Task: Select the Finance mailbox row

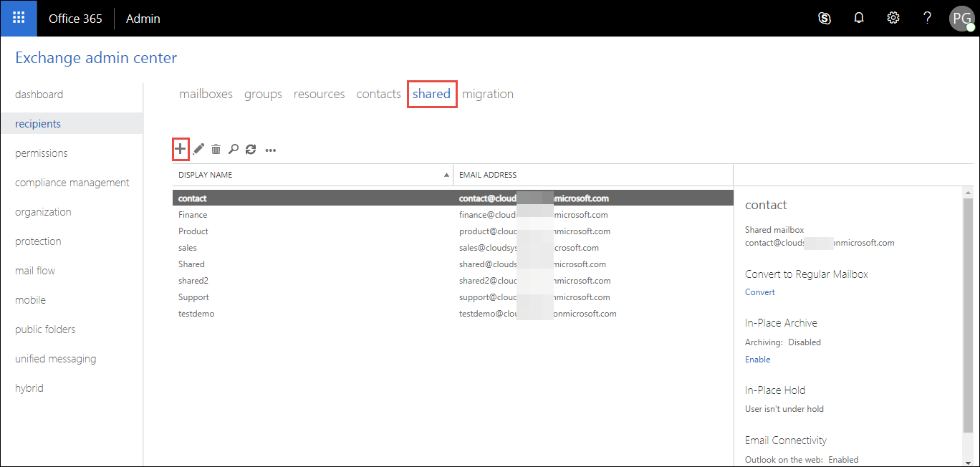Action: 453,215
